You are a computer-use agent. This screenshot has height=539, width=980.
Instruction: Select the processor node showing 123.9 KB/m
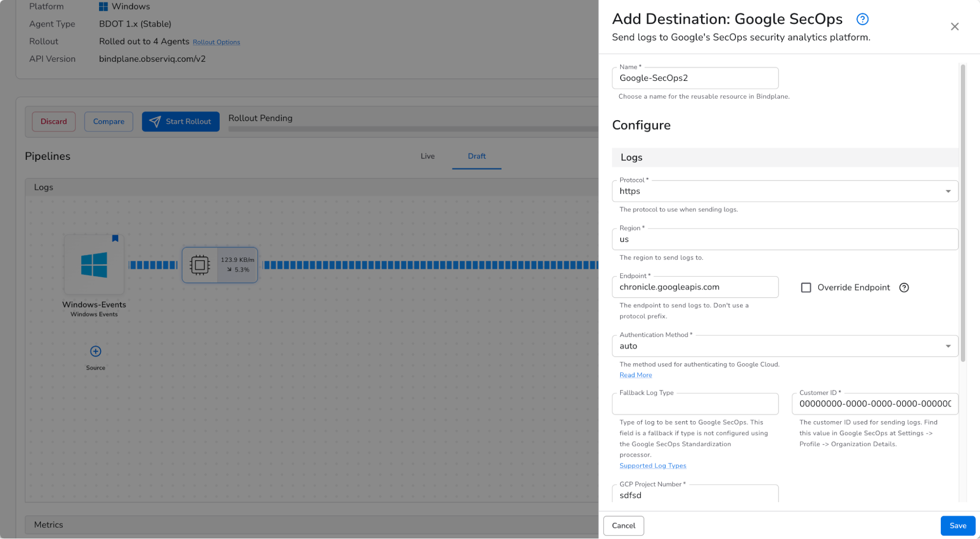point(219,264)
